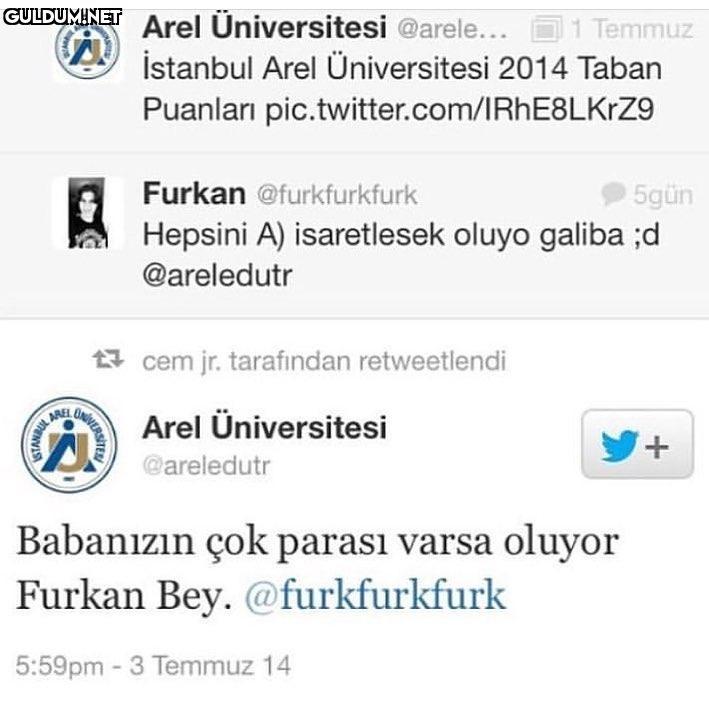Click the 5:59pm - 3 Temmuz 14 timestamp
Viewport: 709px width, 709px height.
click(153, 666)
